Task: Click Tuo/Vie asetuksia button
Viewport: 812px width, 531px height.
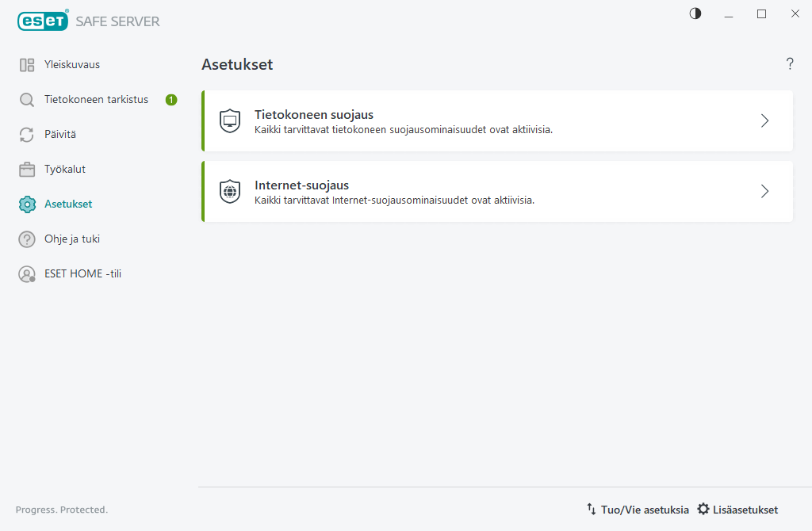Action: pos(638,510)
